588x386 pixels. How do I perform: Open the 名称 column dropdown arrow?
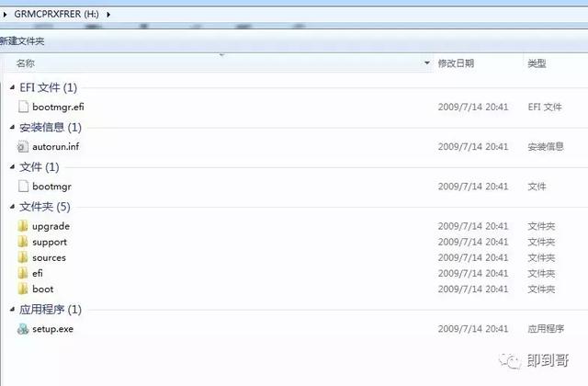(x=426, y=63)
